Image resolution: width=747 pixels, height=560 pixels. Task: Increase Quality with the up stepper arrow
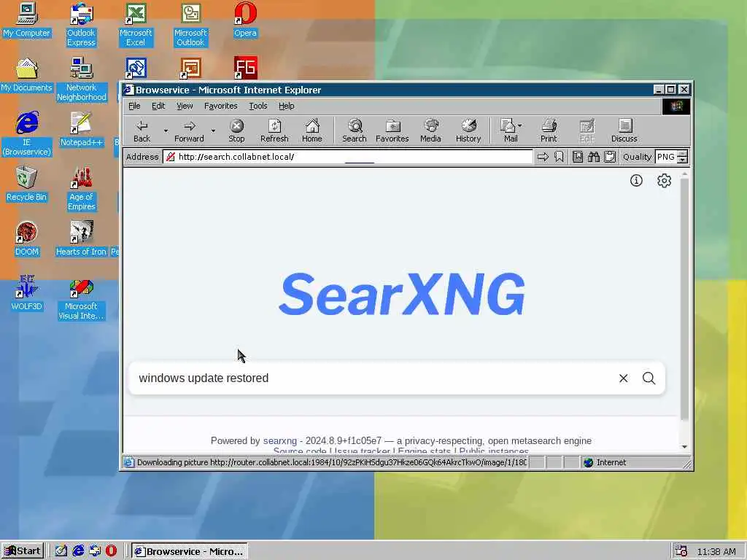pos(682,153)
